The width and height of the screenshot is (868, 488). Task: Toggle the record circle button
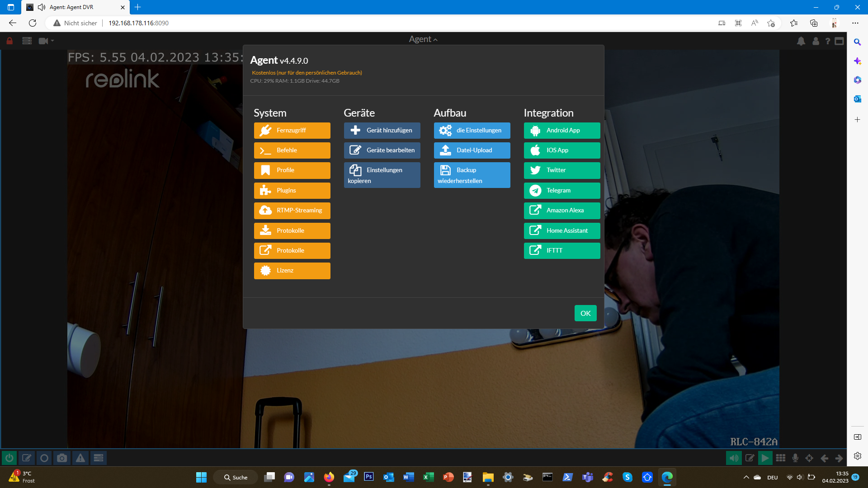(44, 458)
